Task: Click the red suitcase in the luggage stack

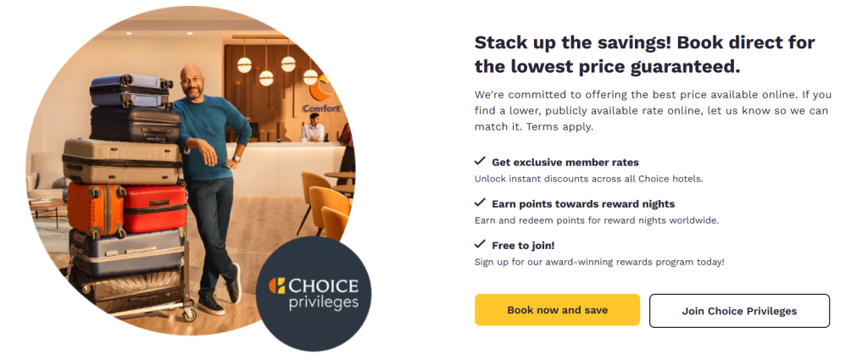Action: 155,208
